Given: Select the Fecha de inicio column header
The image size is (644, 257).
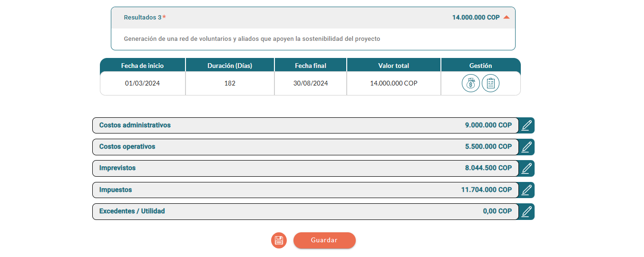Looking at the screenshot, I should point(142,66).
